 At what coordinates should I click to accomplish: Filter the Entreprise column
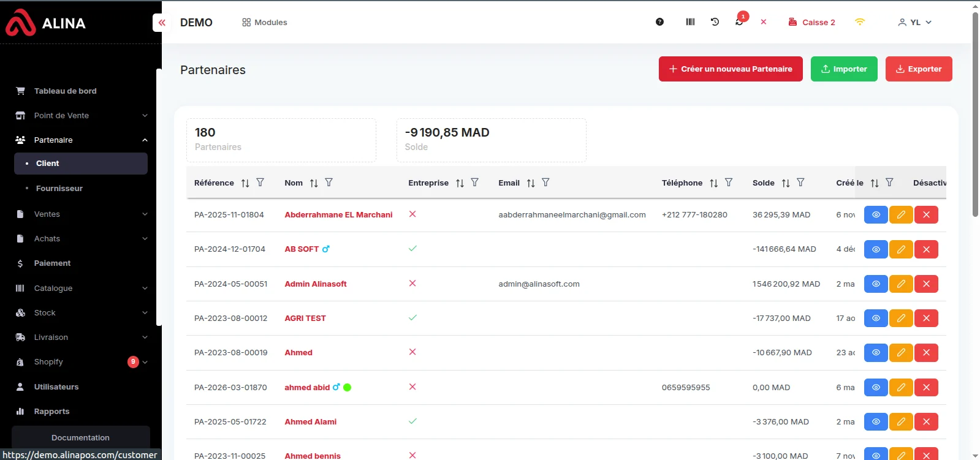(475, 183)
